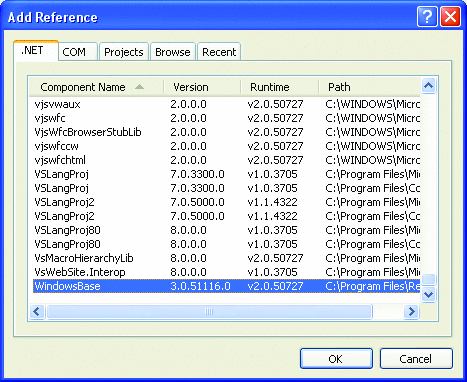Viewport: 467px width, 382px height.
Task: Confirm with the OK button
Action: (x=336, y=359)
